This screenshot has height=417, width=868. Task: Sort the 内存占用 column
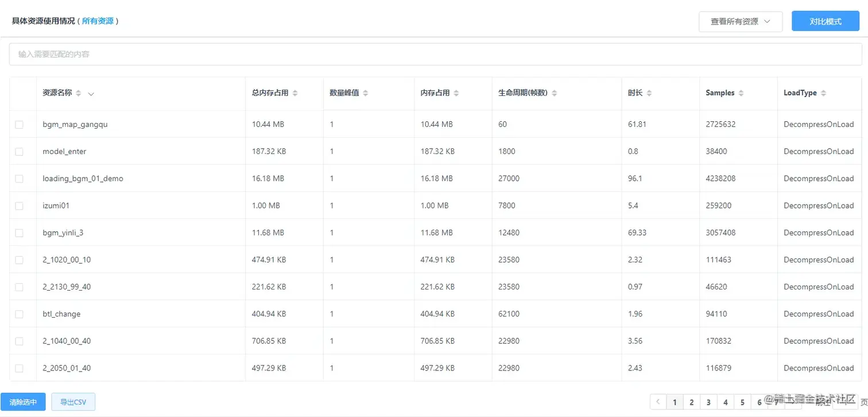click(x=457, y=92)
